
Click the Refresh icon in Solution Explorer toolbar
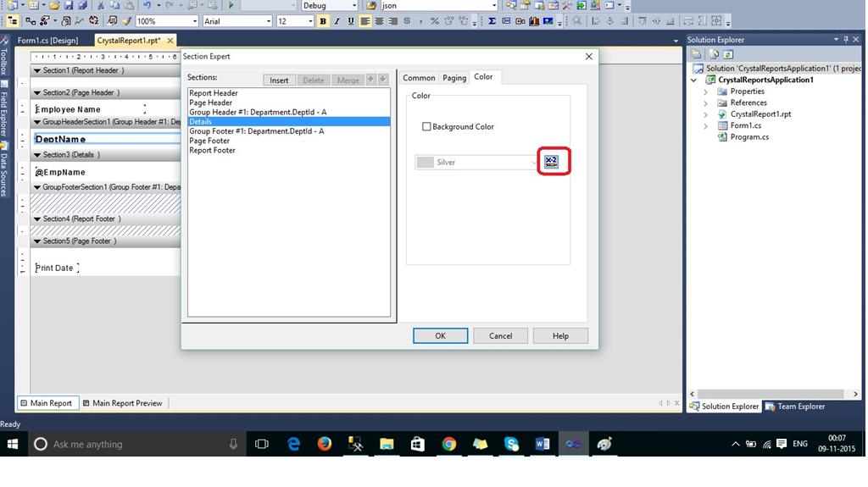click(728, 54)
